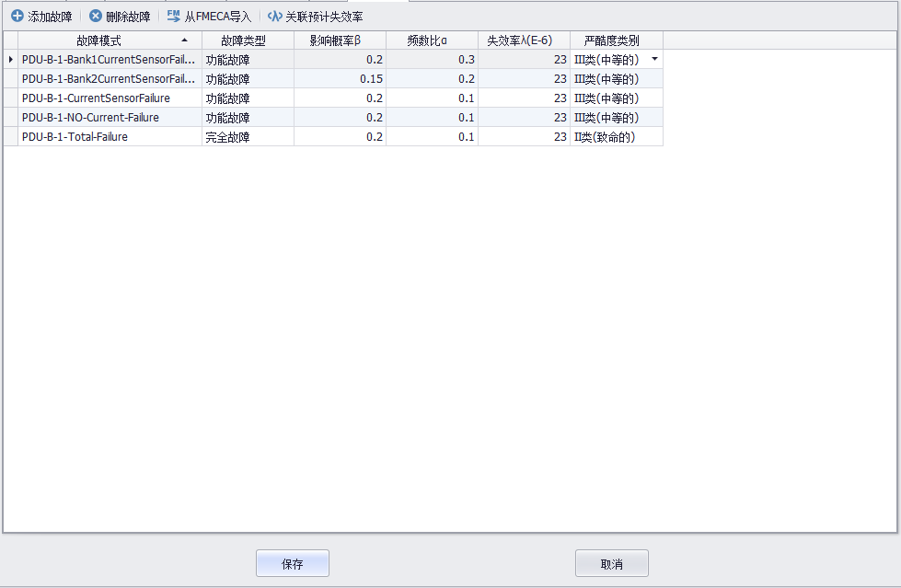Select the PDU-B-1-Total-Failure row

[110, 136]
